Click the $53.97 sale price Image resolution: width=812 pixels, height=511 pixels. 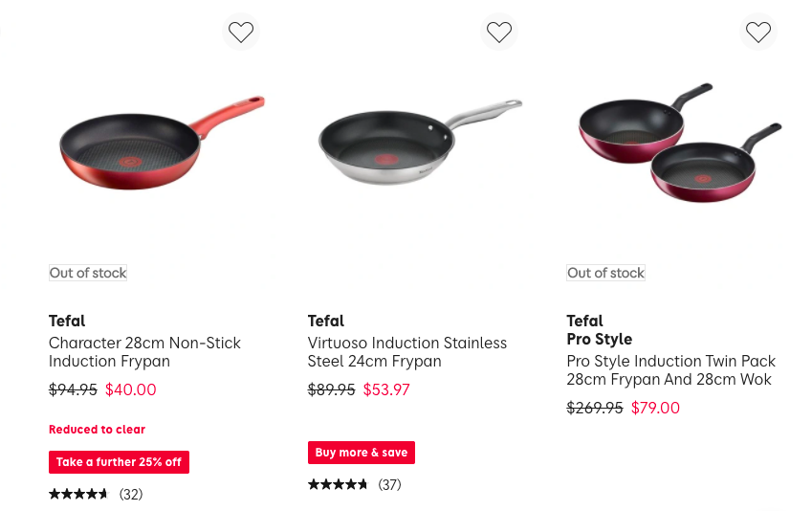coord(386,389)
